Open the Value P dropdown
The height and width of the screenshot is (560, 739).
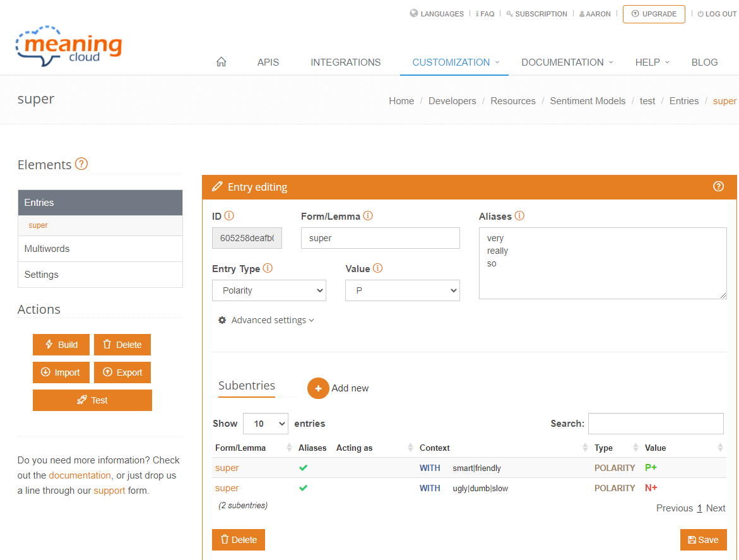[x=403, y=290]
